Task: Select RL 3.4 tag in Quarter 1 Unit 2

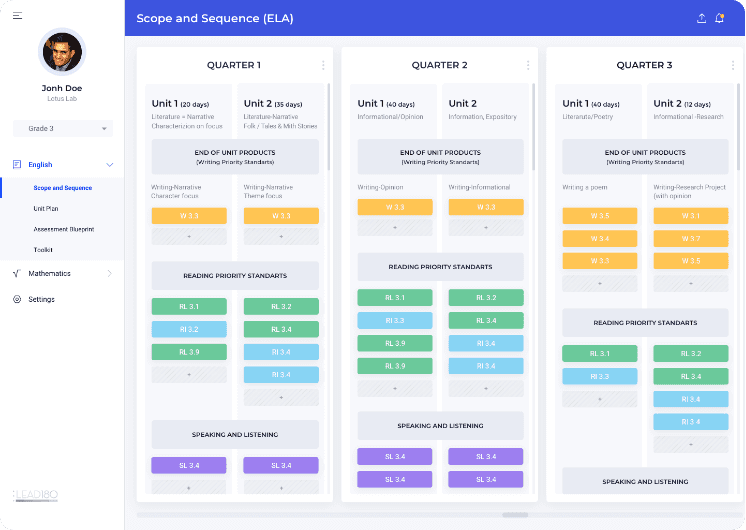Action: (x=281, y=329)
